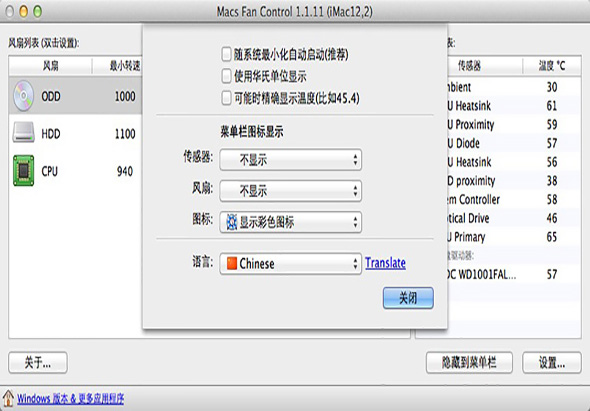Select the Proximity sensor row with 59

coord(514,125)
